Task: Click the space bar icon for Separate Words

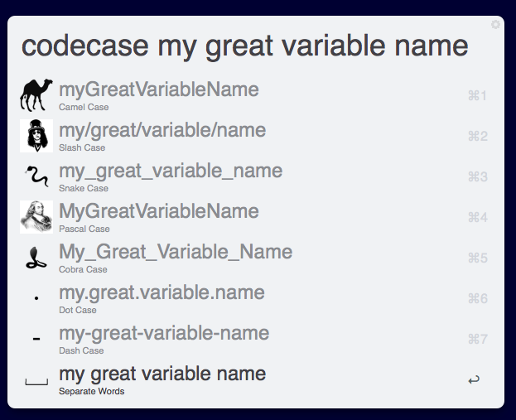Action: pyautogui.click(x=36, y=382)
